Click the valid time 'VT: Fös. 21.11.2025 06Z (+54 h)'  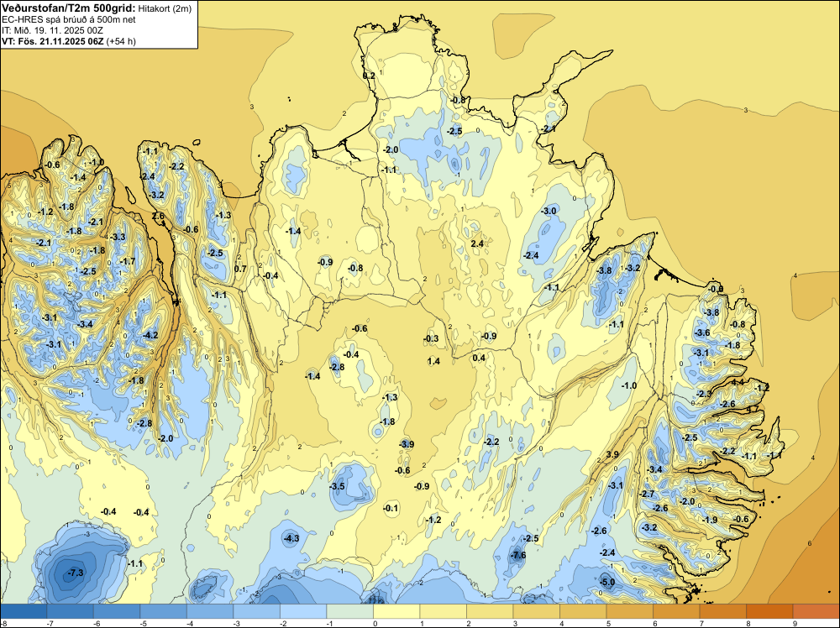coord(69,41)
